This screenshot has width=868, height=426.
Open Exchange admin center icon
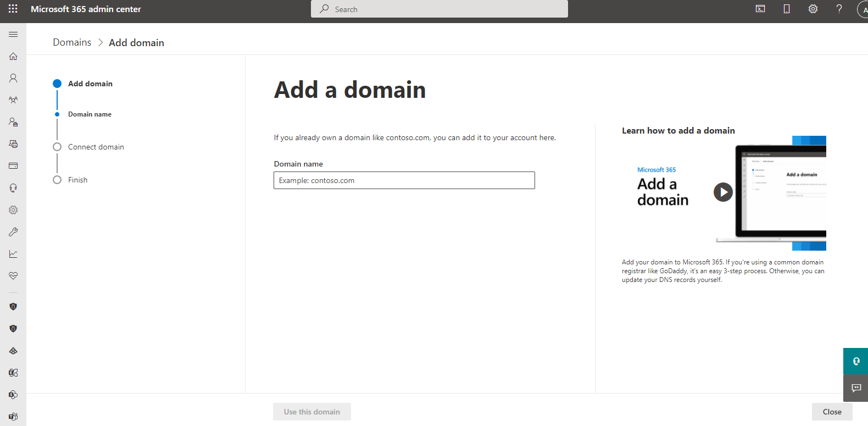[13, 373]
